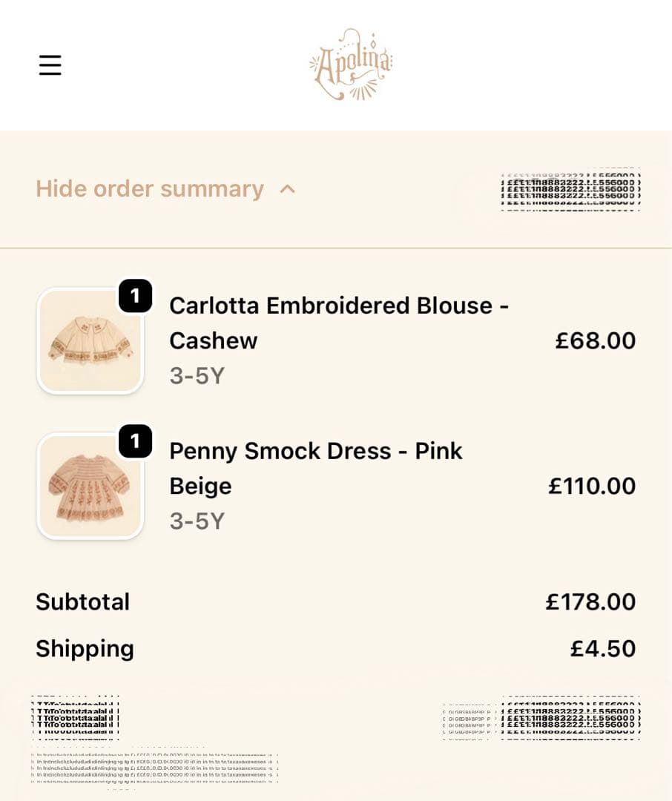The image size is (672, 801).
Task: Click the 3-5Y size under Carlotta blouse
Action: pyautogui.click(x=197, y=376)
